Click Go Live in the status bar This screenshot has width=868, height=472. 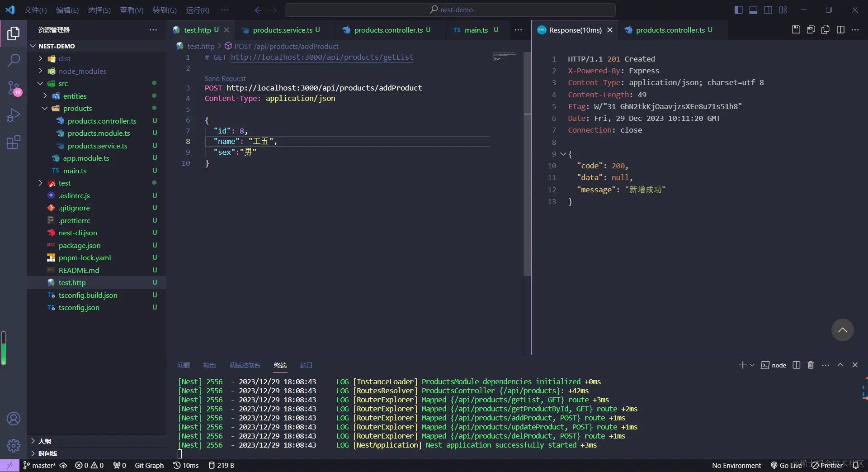pos(787,465)
